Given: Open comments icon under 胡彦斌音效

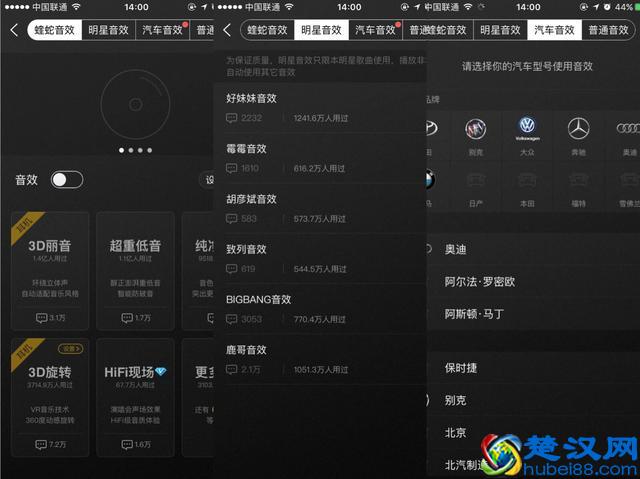Looking at the screenshot, I should (x=231, y=219).
